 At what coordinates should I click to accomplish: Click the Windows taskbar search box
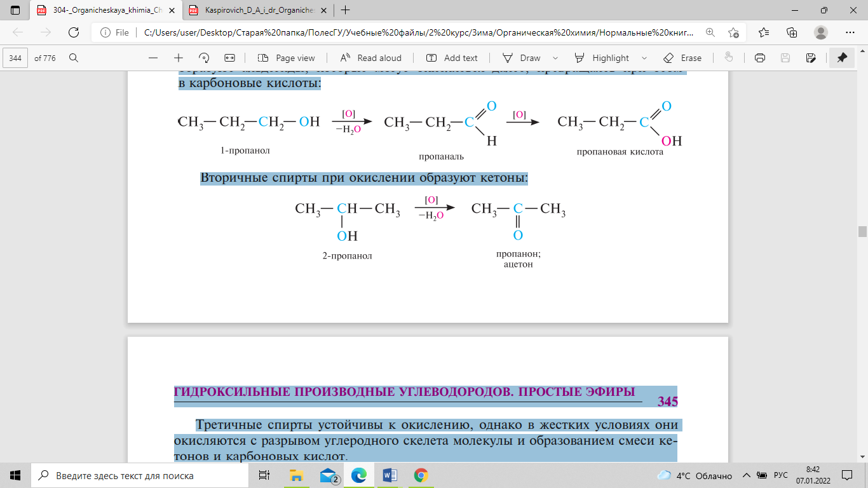click(x=140, y=475)
